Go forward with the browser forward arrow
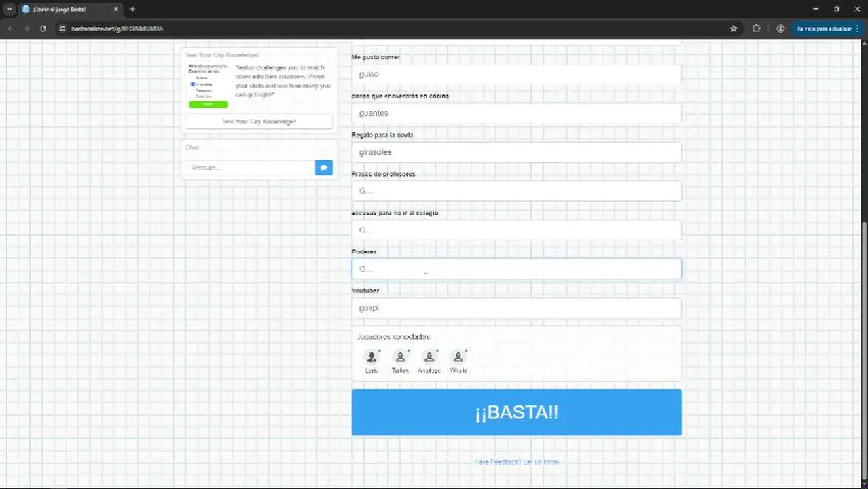This screenshot has width=868, height=489. tap(26, 29)
